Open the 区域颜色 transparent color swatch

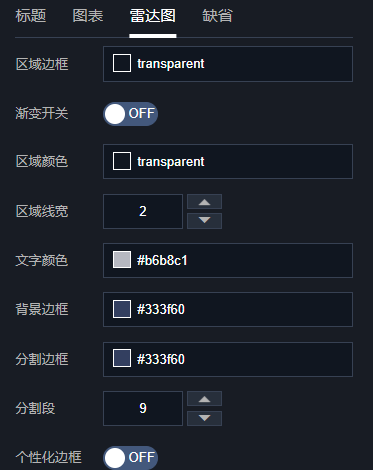coord(122,161)
